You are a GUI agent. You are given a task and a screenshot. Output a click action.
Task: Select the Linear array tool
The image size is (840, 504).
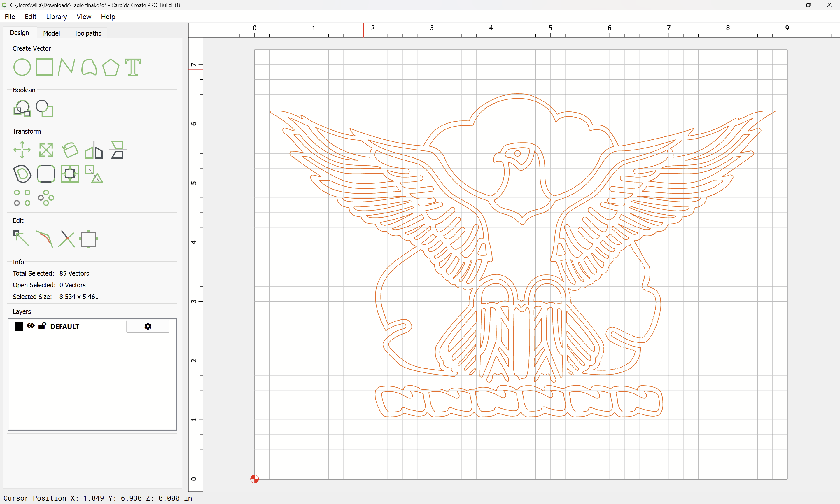[x=22, y=198]
